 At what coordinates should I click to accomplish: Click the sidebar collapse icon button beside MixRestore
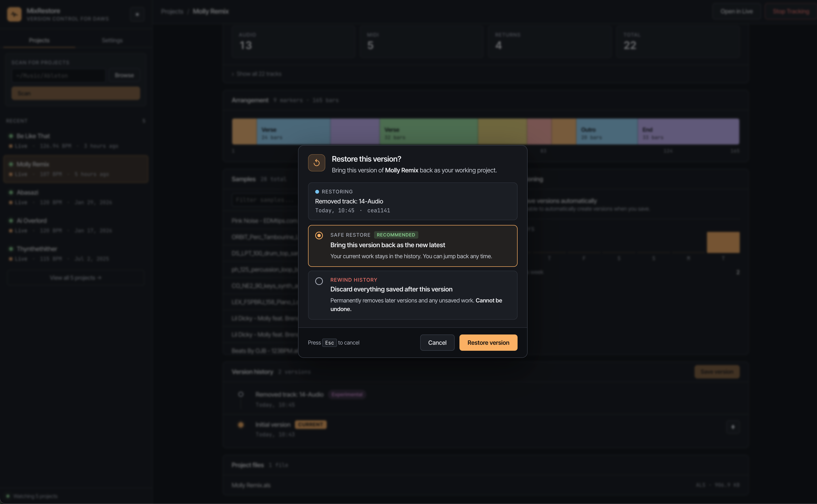(x=137, y=14)
